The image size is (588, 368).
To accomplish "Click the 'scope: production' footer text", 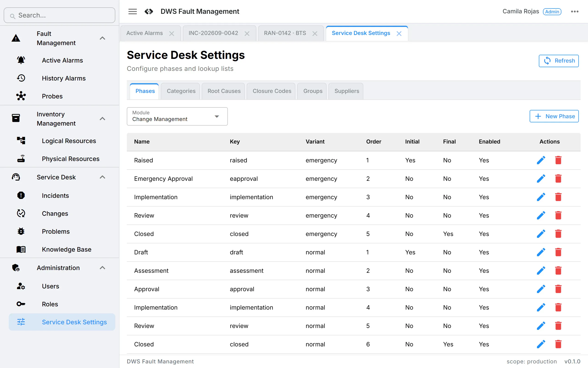I will (x=532, y=361).
